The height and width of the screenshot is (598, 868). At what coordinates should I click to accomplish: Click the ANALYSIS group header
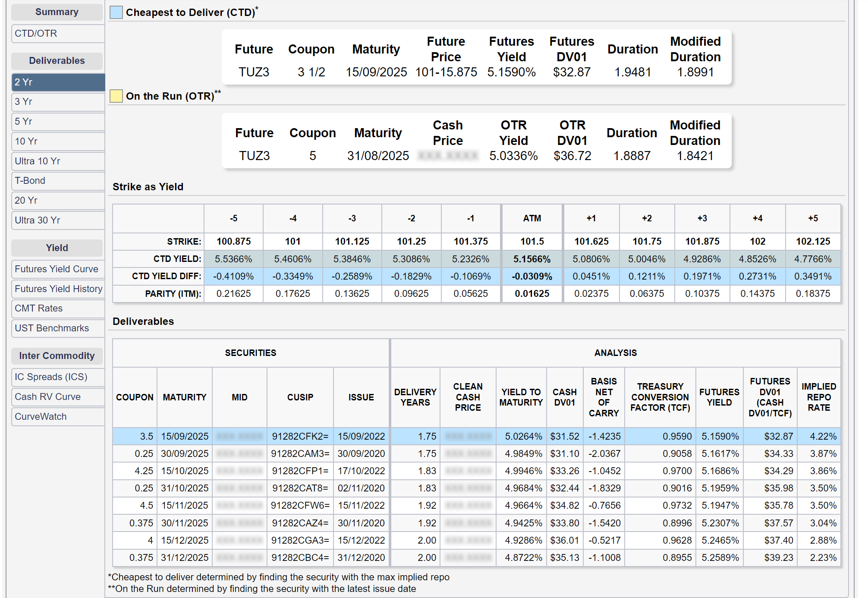click(616, 353)
